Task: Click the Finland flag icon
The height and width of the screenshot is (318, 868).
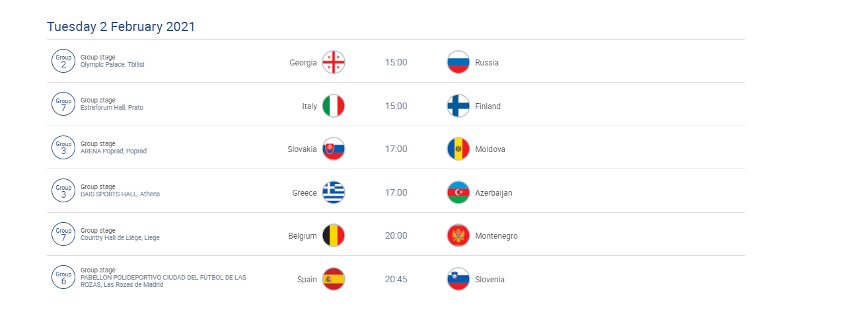Action: [458, 106]
